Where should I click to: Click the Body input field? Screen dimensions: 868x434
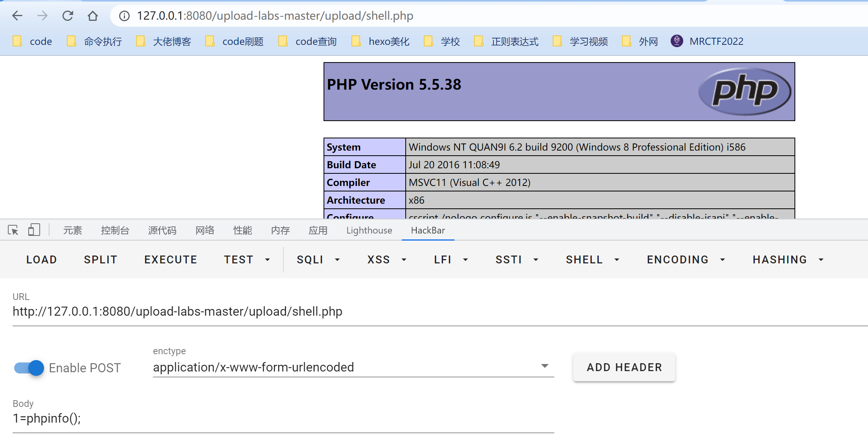click(283, 418)
